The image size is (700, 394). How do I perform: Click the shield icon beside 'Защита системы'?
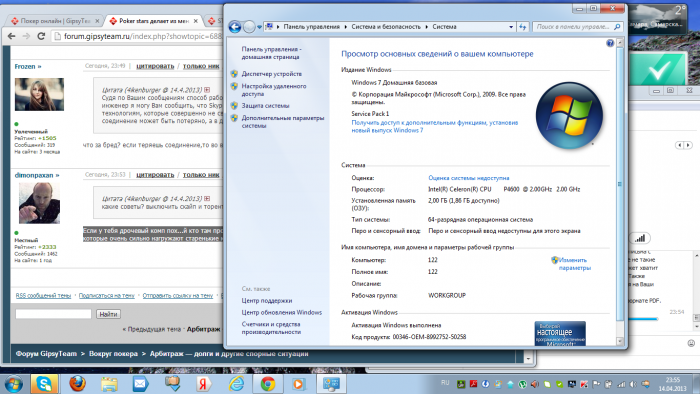pyautogui.click(x=234, y=106)
